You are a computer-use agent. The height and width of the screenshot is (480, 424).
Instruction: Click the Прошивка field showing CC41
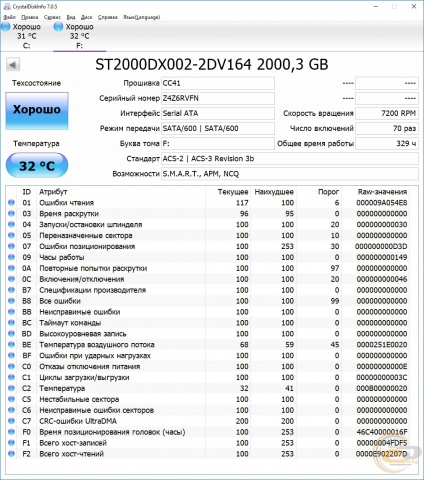pos(218,83)
